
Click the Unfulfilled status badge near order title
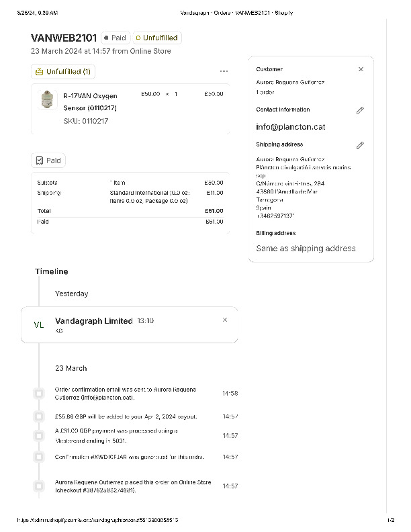click(156, 38)
